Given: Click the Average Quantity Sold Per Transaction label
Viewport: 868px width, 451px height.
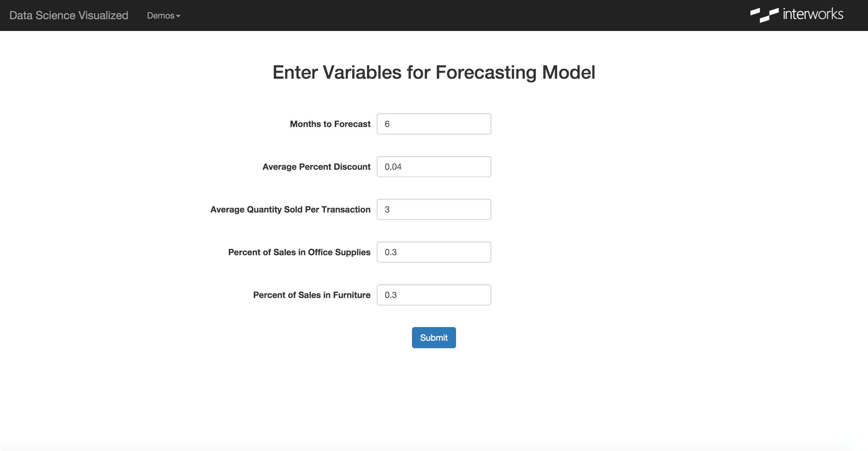Looking at the screenshot, I should (290, 209).
